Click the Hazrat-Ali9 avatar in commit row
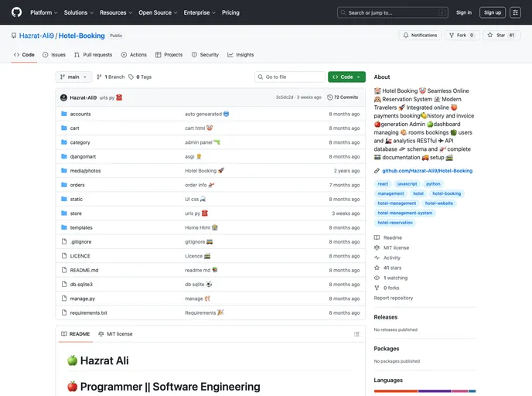Screen dimensions: 532x396 coord(63,97)
